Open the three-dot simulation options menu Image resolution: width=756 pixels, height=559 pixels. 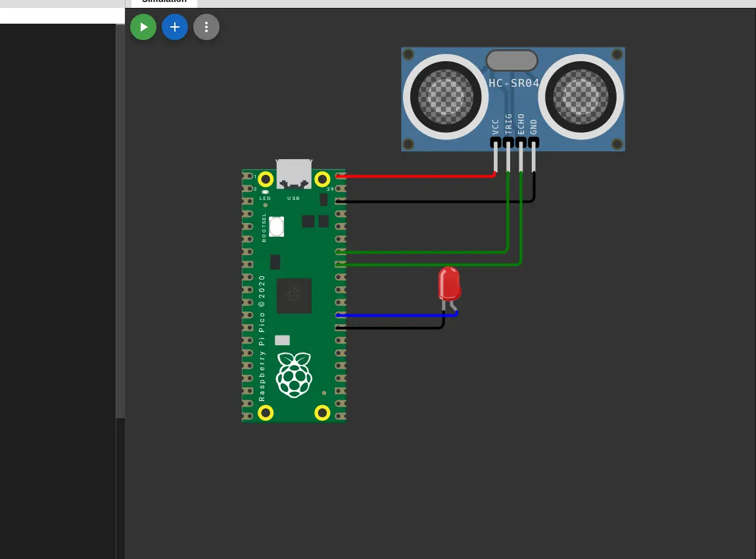tap(206, 27)
